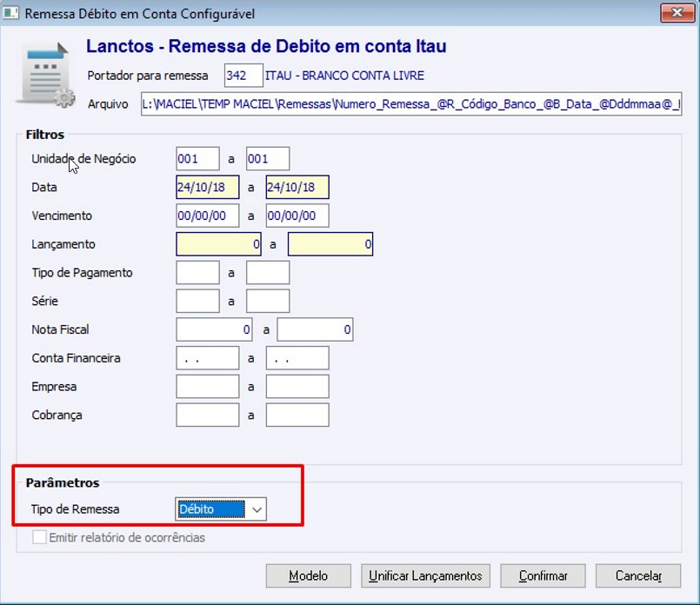Click the Unificar Lançamentos button
The height and width of the screenshot is (605, 700).
click(x=425, y=575)
